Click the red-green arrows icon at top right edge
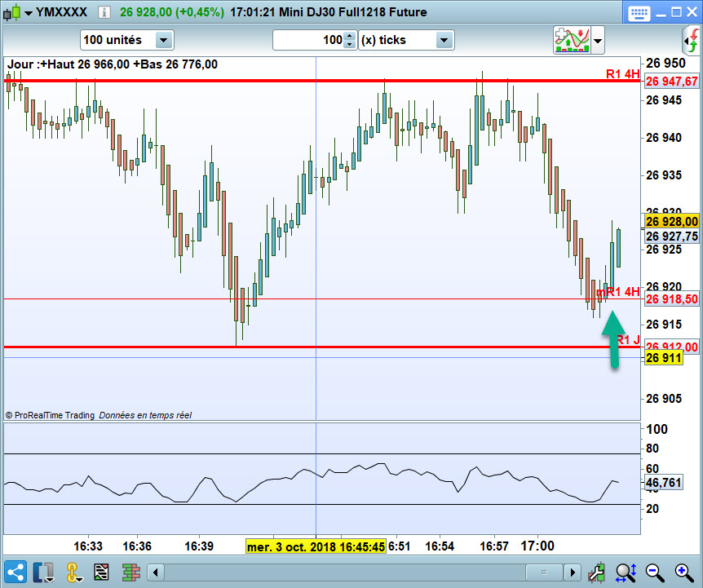The height and width of the screenshot is (588, 703). [x=692, y=40]
